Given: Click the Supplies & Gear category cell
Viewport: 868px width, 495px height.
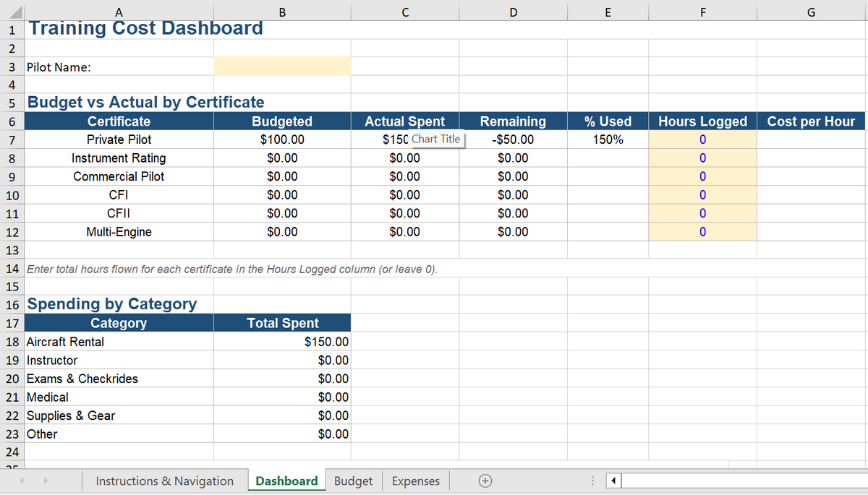Looking at the screenshot, I should coord(119,416).
